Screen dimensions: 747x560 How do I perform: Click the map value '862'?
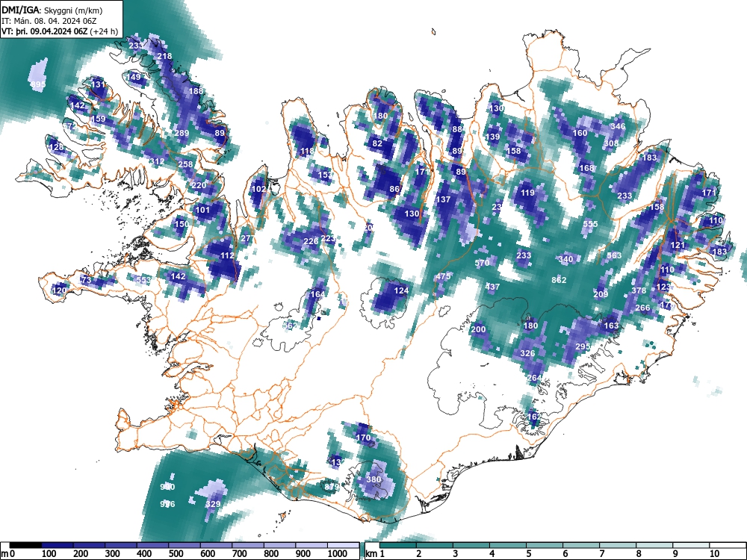(559, 280)
